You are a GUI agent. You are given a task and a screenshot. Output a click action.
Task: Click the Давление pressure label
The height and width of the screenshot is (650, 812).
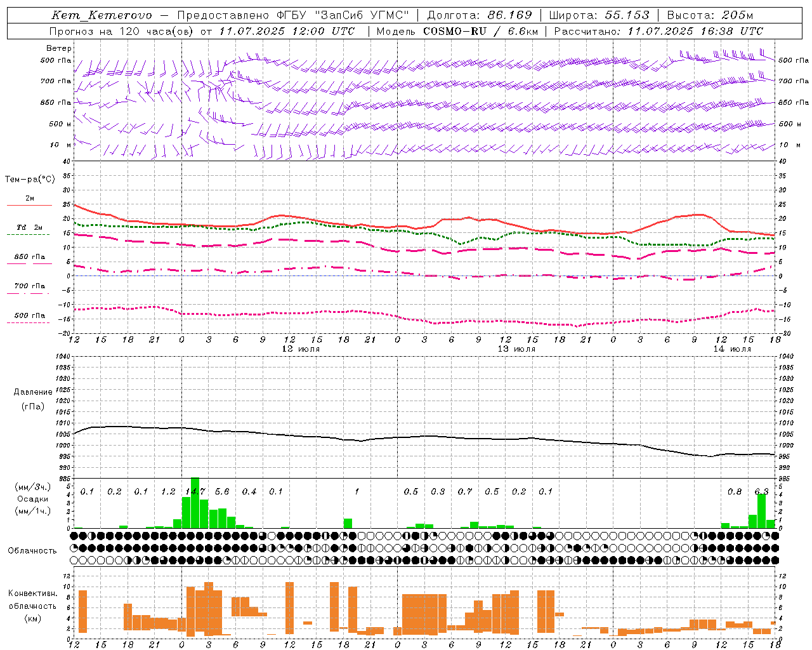32,392
